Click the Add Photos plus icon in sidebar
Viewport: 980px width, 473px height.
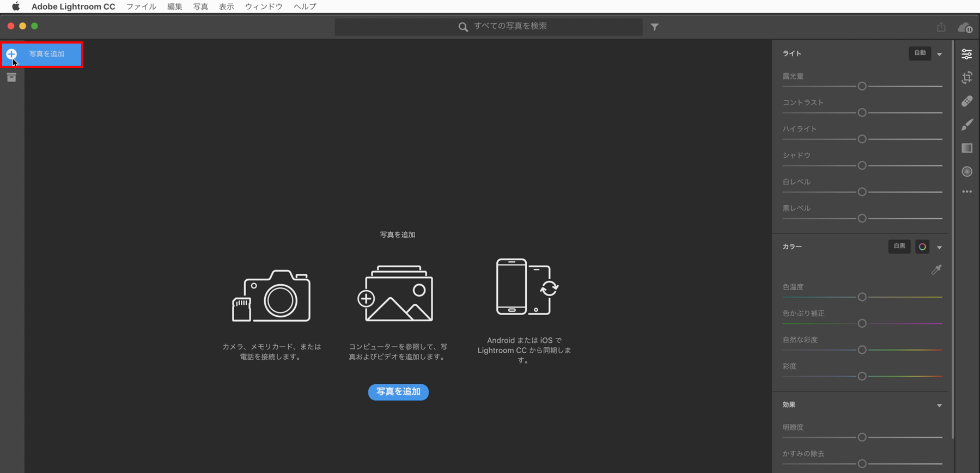(11, 54)
